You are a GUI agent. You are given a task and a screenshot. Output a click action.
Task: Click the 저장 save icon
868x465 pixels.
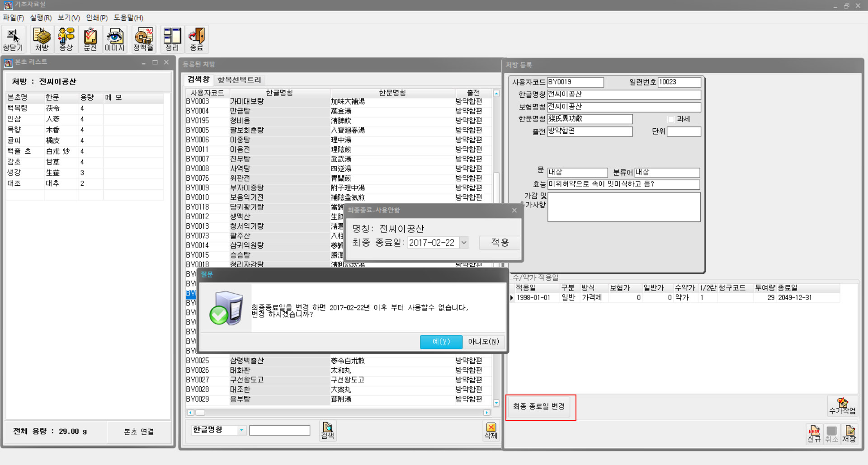click(x=849, y=434)
